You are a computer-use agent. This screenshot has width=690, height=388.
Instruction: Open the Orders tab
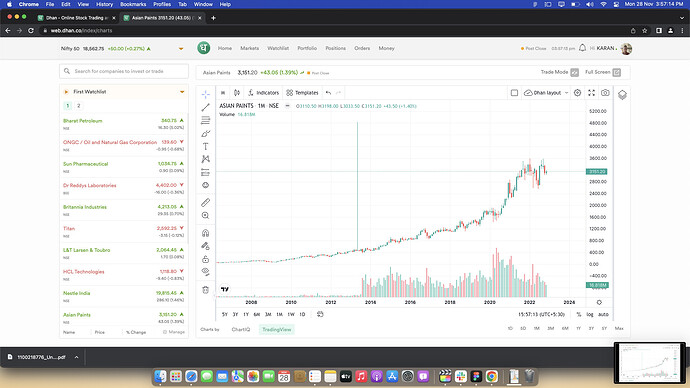362,48
